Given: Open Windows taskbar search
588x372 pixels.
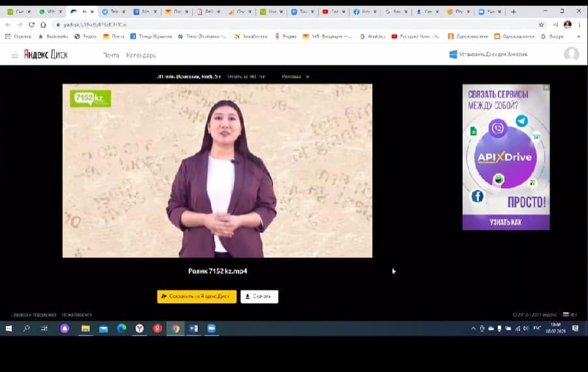Looking at the screenshot, I should tap(26, 328).
